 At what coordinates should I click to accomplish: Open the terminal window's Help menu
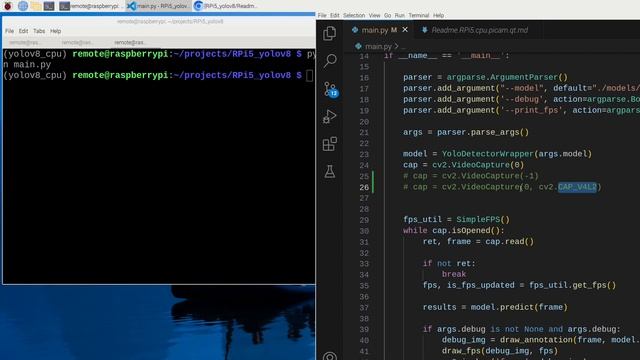[x=56, y=31]
